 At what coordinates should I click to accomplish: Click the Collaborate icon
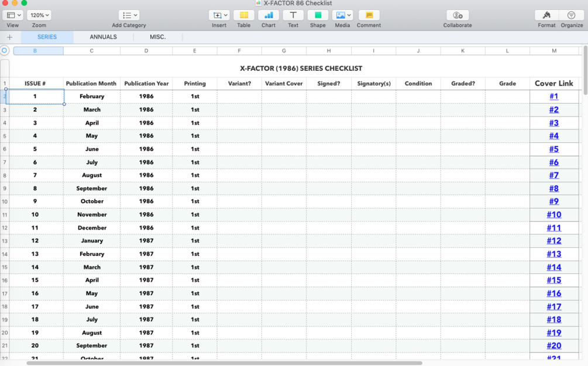pos(458,15)
